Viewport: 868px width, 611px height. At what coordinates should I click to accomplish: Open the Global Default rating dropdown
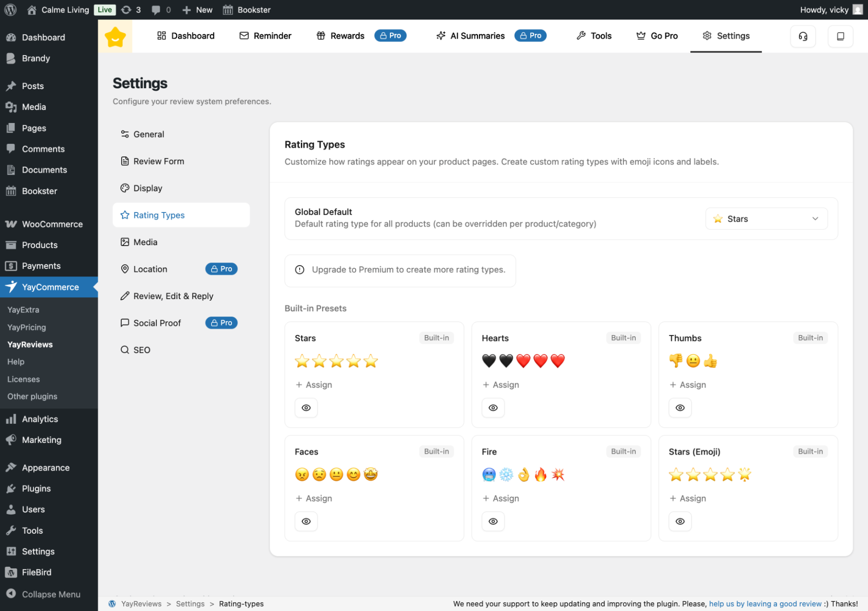[766, 219]
